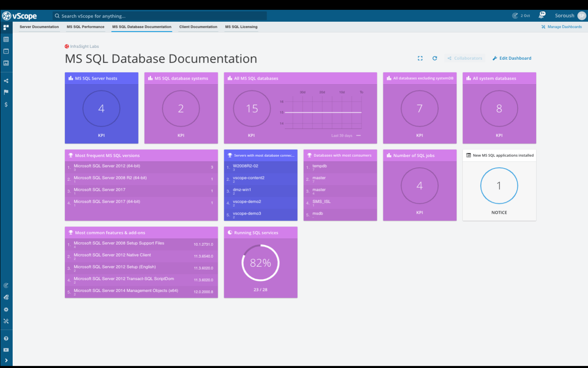Select the vscope-demo3 server row
Image resolution: width=588 pixels, height=368 pixels.
(261, 215)
